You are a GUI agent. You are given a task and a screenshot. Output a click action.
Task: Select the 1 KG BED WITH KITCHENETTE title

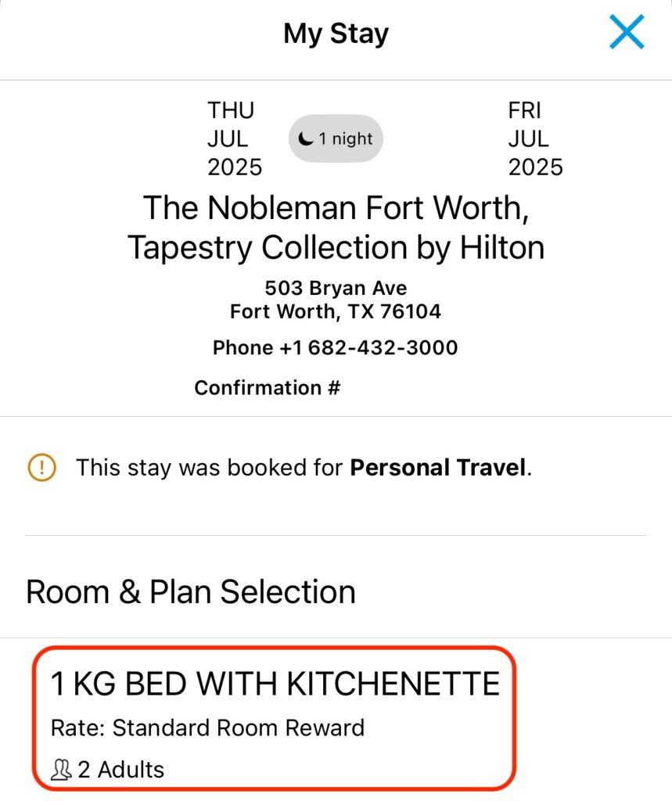(275, 684)
